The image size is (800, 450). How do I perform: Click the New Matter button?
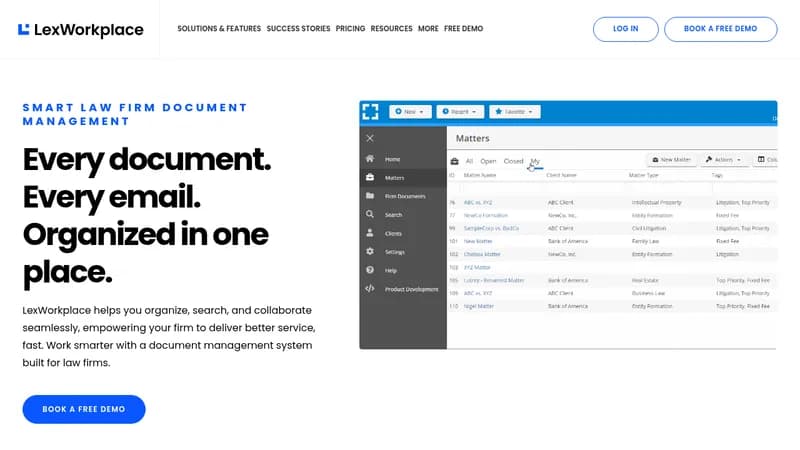(x=671, y=160)
